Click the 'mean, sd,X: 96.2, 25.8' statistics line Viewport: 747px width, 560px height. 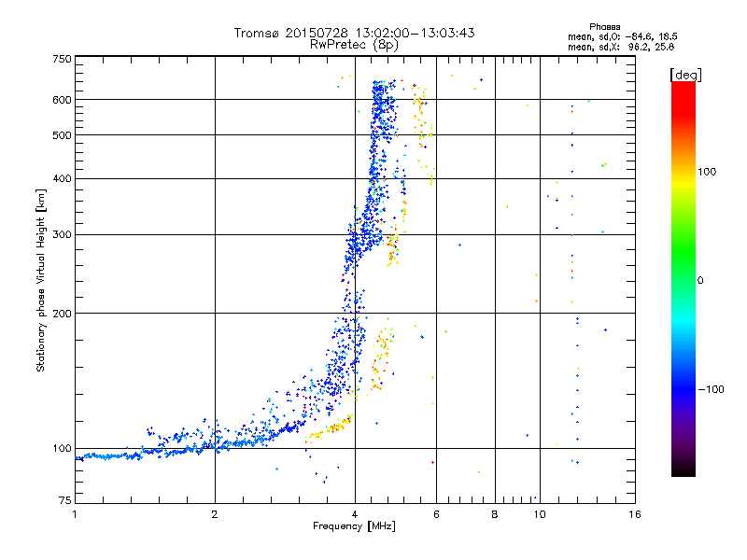[x=621, y=47]
